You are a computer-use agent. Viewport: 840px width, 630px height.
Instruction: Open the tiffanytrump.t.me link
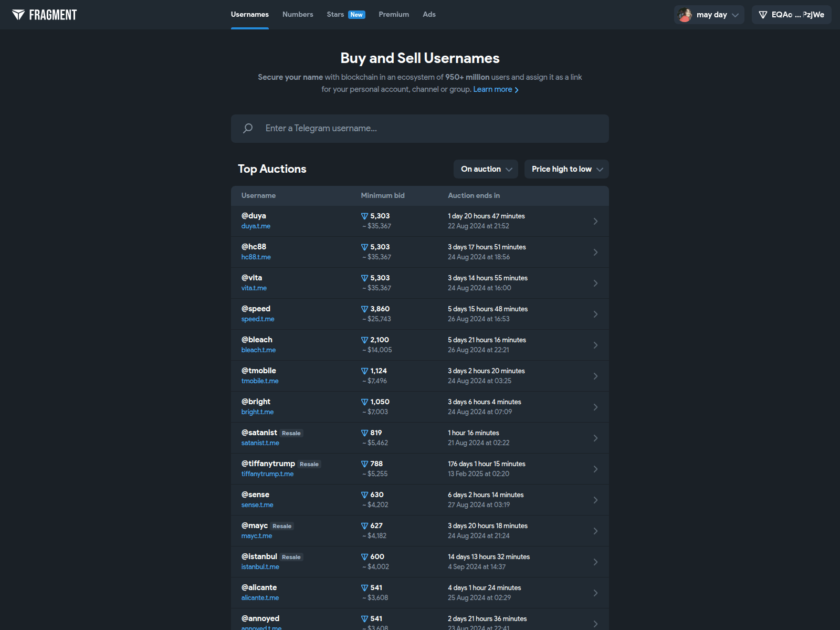(x=267, y=474)
